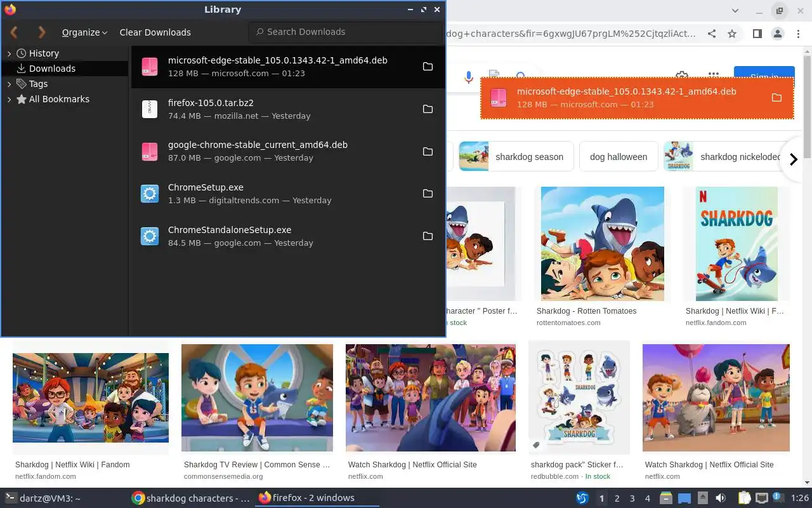Switch to workspace 2 in pager
The width and height of the screenshot is (812, 508).
(617, 498)
